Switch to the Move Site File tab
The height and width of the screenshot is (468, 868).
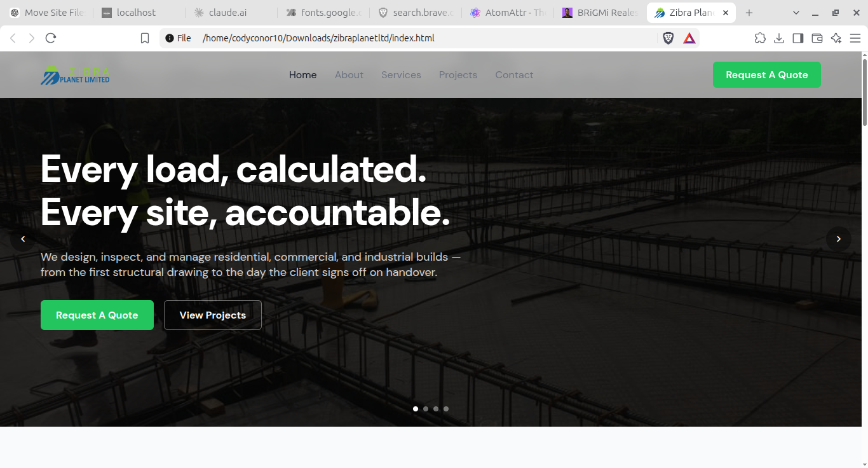(47, 13)
